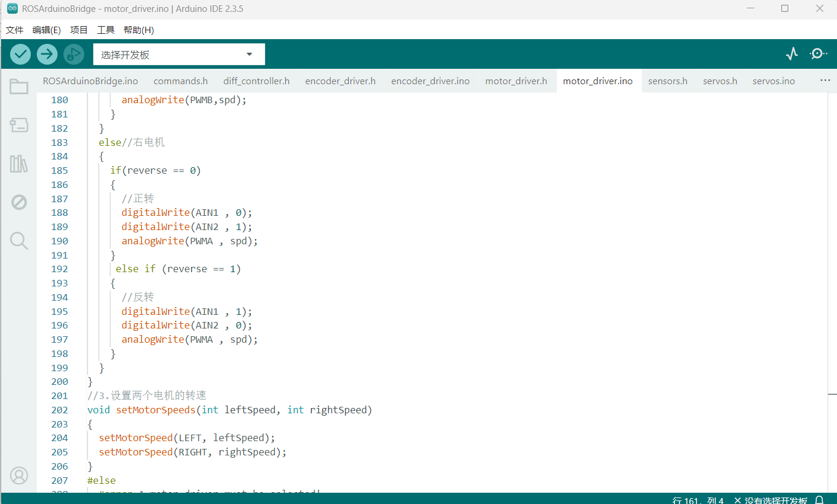837x504 pixels.
Task: Toggle notifications bell in status bar
Action: 820,500
